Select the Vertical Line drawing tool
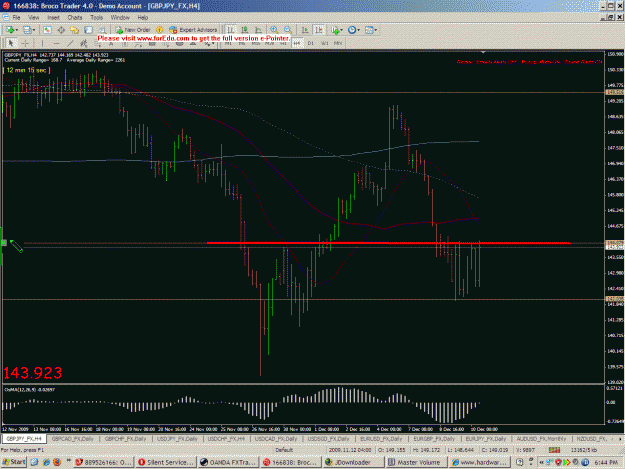Screen dimensions: 625x469 pyautogui.click(x=42, y=43)
